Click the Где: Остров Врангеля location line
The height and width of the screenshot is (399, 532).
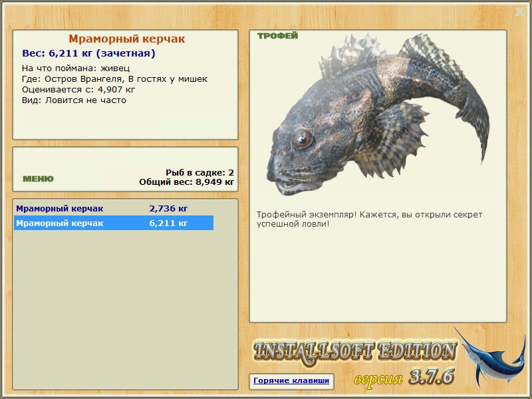tap(114, 79)
